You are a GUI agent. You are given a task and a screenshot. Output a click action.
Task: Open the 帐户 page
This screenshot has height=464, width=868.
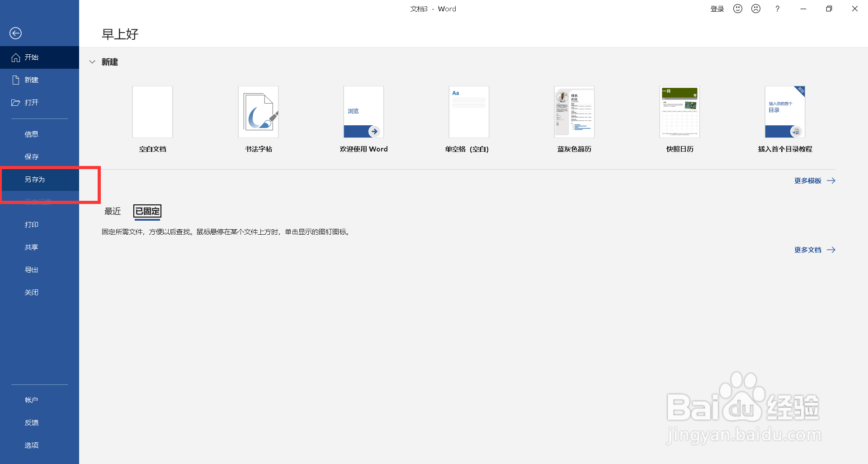click(x=39, y=400)
